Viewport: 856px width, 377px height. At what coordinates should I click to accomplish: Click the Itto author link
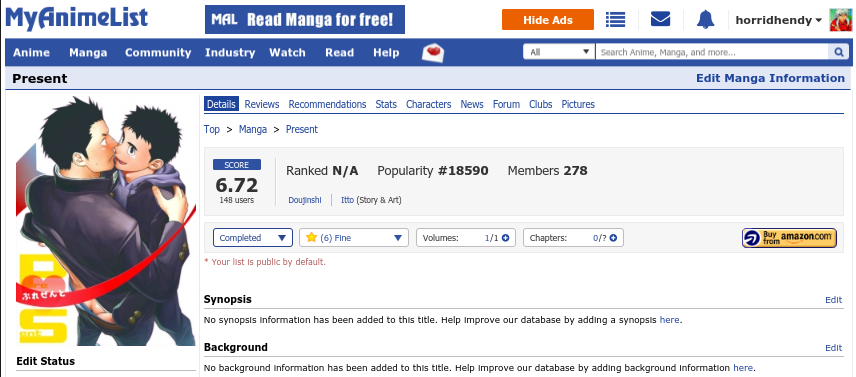point(347,200)
